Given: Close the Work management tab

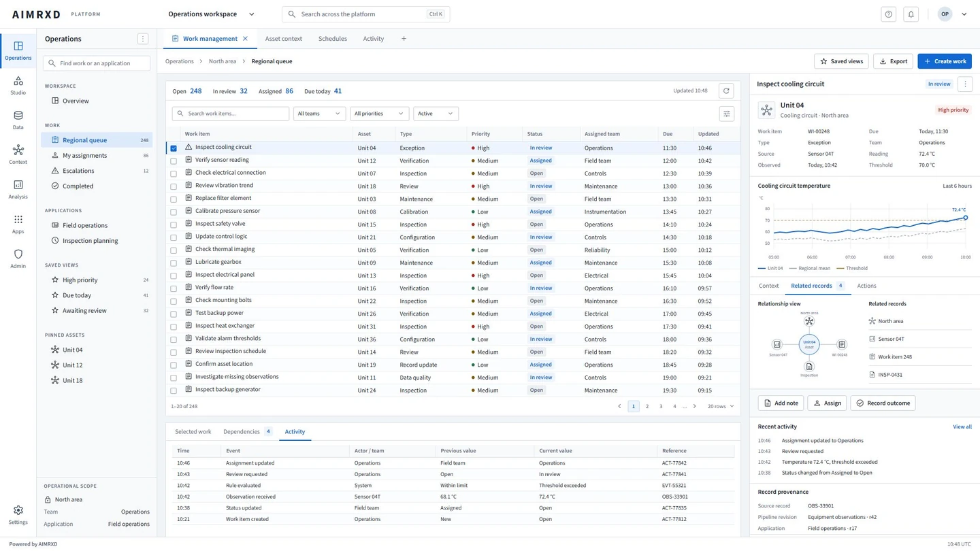Looking at the screenshot, I should [245, 39].
